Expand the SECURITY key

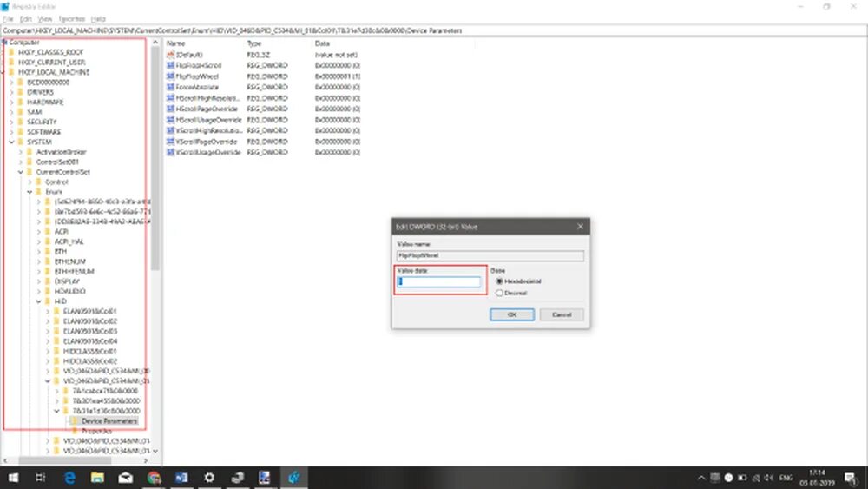pos(11,122)
